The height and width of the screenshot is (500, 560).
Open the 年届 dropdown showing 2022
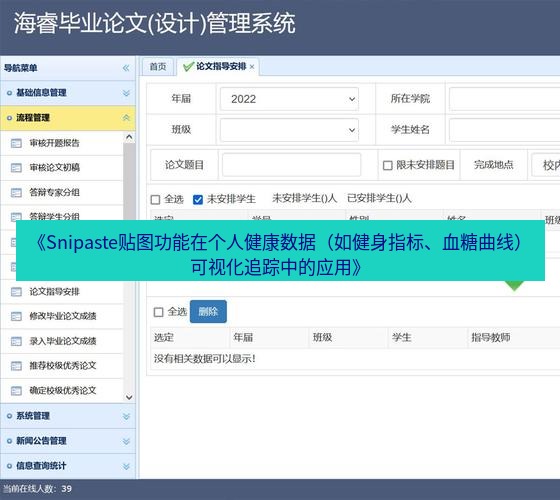point(289,99)
